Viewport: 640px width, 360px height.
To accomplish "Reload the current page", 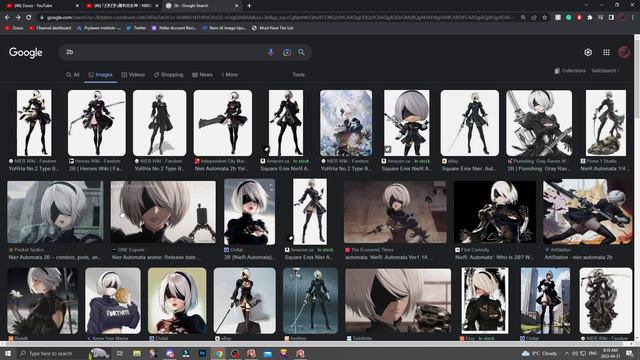I will coord(28,18).
